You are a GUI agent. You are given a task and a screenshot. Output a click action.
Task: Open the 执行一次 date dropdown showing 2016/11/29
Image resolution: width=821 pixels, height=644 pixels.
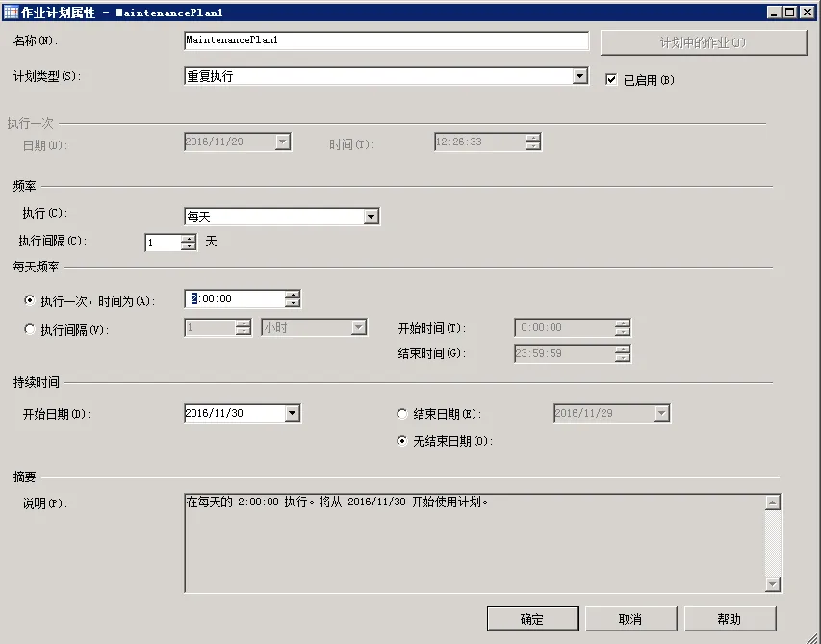pos(283,141)
